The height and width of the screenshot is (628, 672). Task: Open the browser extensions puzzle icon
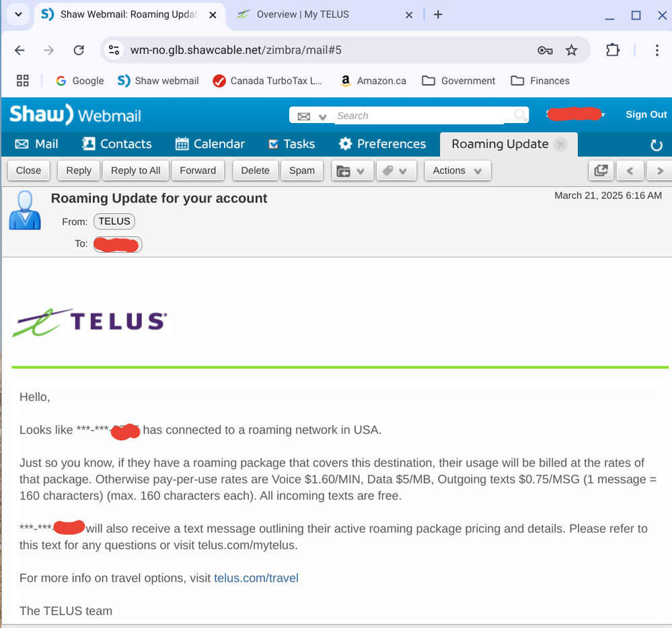point(613,50)
